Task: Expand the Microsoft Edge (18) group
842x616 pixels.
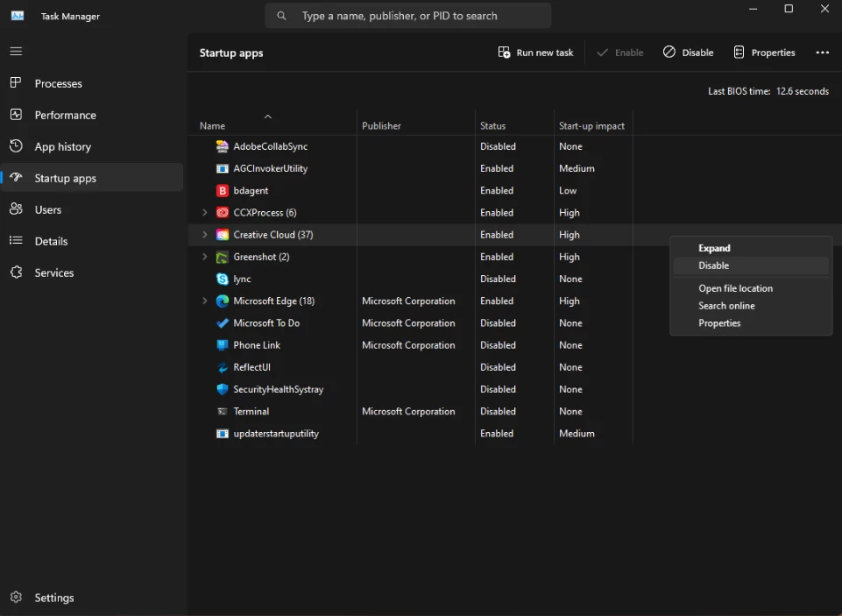Action: 205,301
